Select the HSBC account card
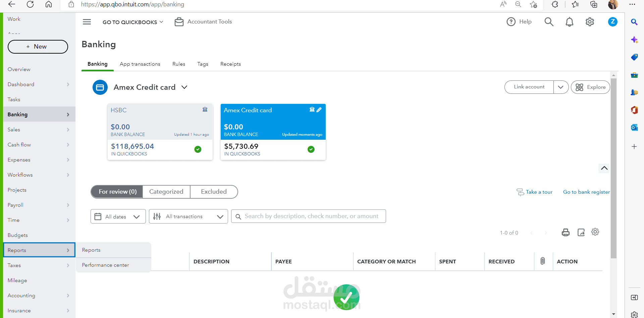 click(160, 132)
